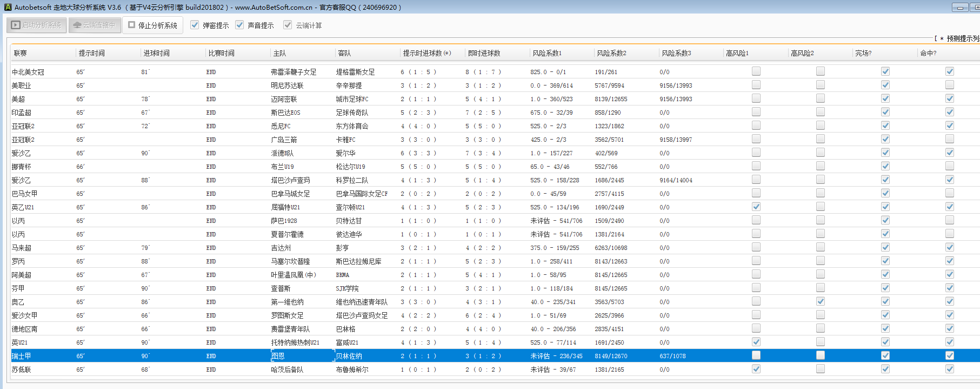Check 高风险1 box for 英乙U21 row
The image size is (980, 389).
tap(756, 207)
